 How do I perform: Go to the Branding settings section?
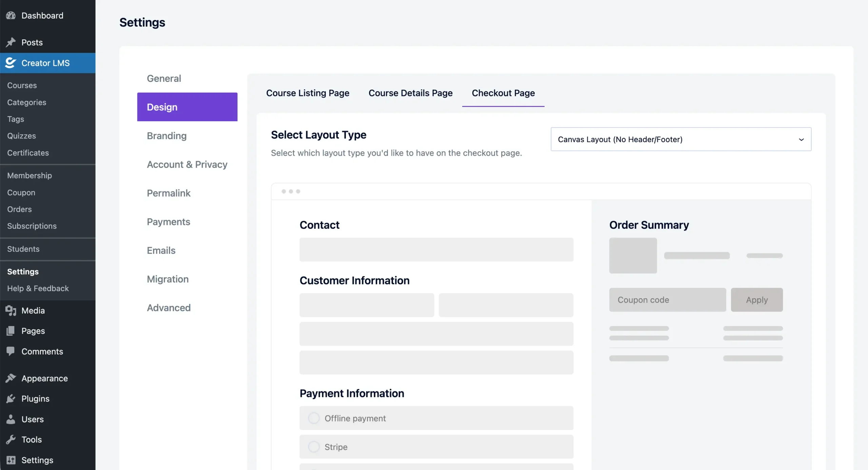166,136
